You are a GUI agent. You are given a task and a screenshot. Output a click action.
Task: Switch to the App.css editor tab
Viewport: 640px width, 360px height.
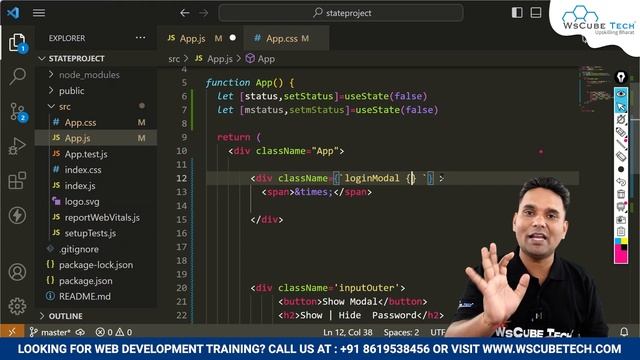286,38
